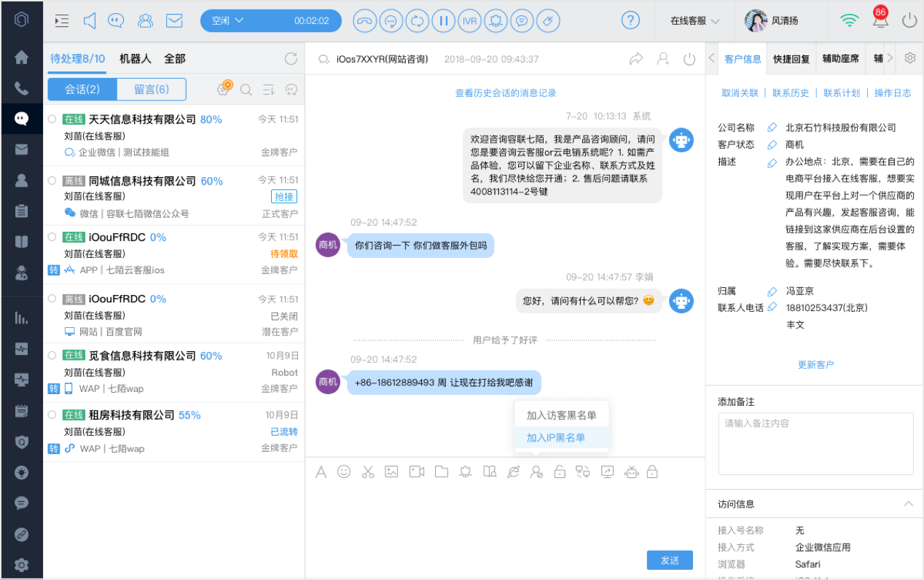Viewport: 924px width, 580px height.
Task: Click the scissors screenshot icon in the chat toolbar
Action: pos(367,471)
